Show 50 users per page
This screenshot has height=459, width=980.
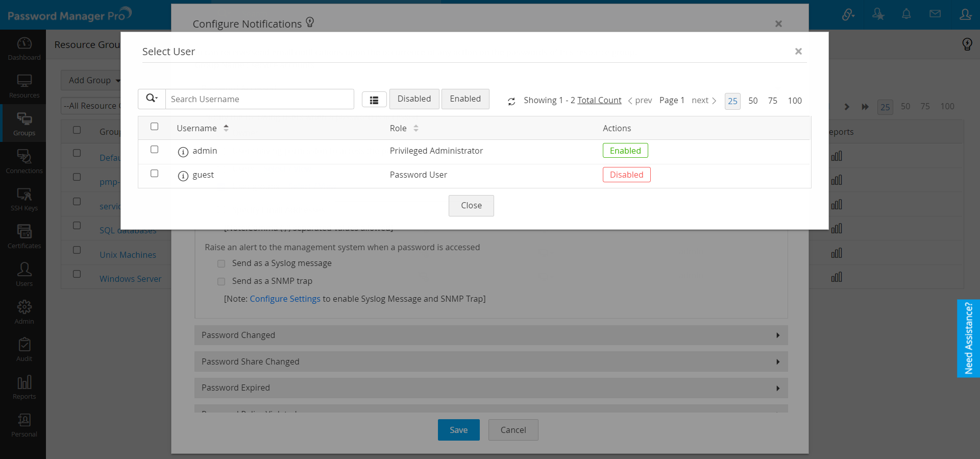pyautogui.click(x=753, y=101)
